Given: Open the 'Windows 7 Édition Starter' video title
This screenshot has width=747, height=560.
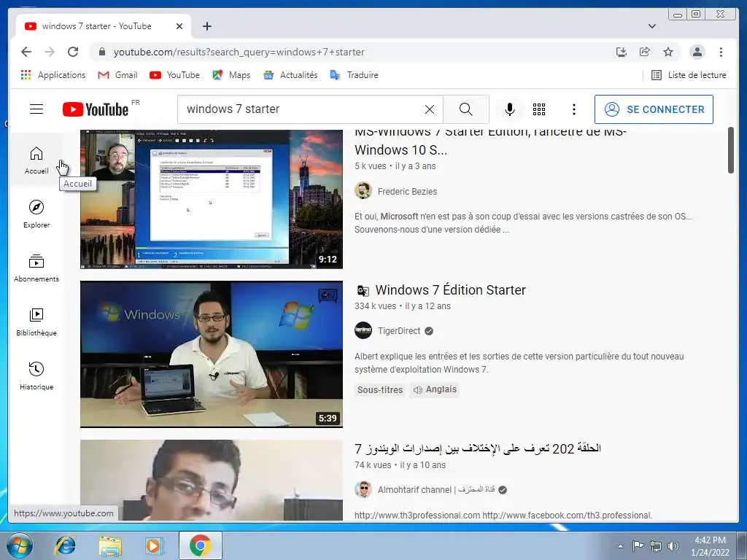Looking at the screenshot, I should point(450,290).
